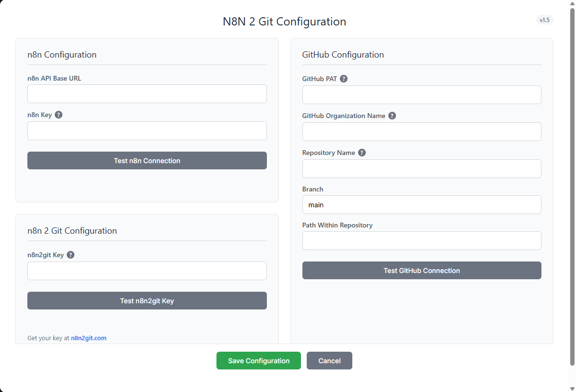Run Test GitHub Connection
Viewport: 576px width, 392px height.
tap(422, 271)
